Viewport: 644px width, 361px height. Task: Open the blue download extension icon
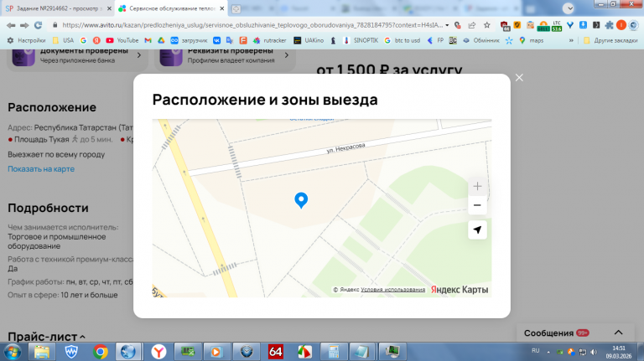pyautogui.click(x=583, y=25)
